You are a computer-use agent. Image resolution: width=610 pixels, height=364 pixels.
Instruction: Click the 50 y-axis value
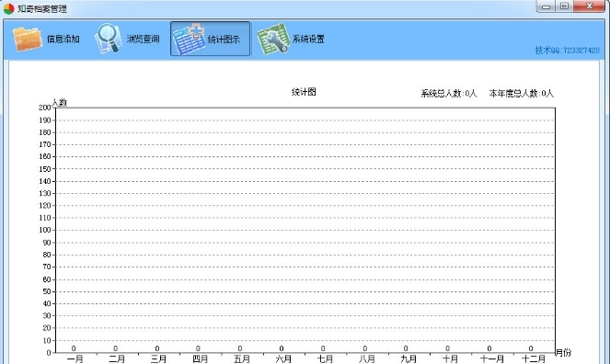pyautogui.click(x=47, y=291)
